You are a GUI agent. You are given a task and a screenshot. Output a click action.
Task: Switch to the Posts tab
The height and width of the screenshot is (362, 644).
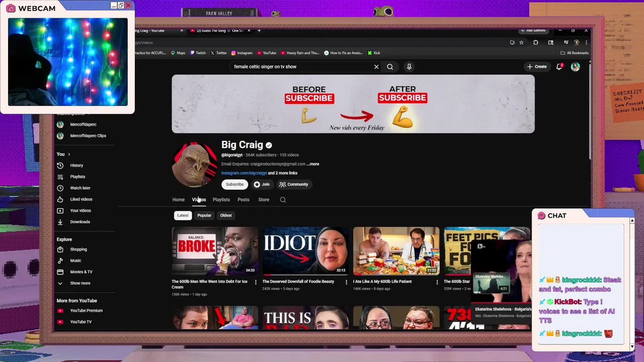click(243, 200)
